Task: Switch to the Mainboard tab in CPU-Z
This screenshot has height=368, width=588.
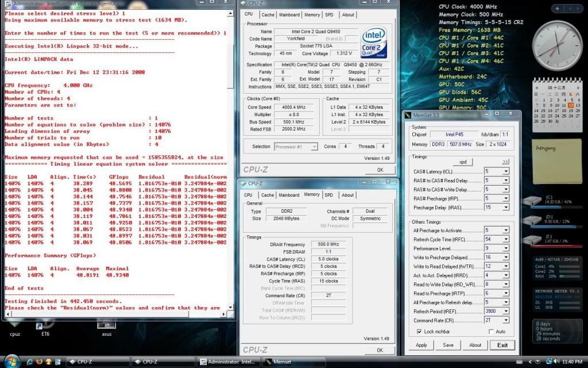Action: point(290,14)
